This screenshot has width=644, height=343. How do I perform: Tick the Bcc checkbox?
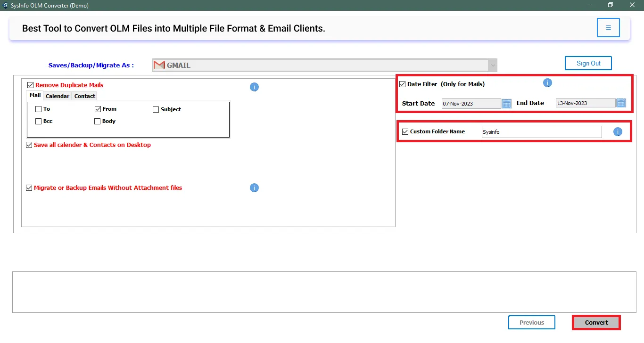[x=39, y=122]
